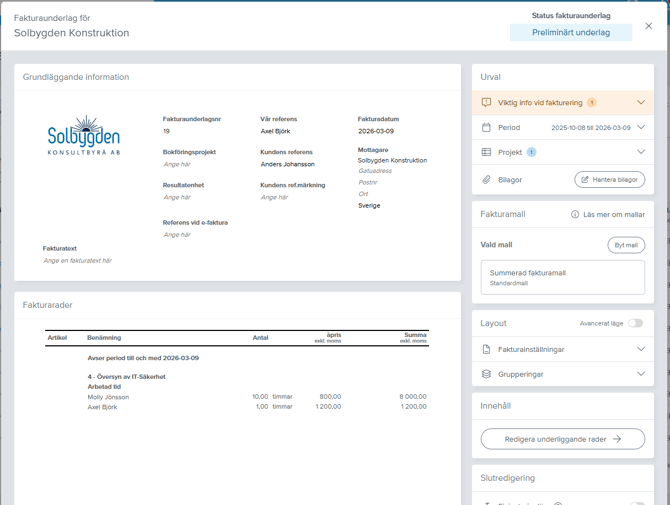Click the Hantera bilagor button
670x505 pixels.
609,180
